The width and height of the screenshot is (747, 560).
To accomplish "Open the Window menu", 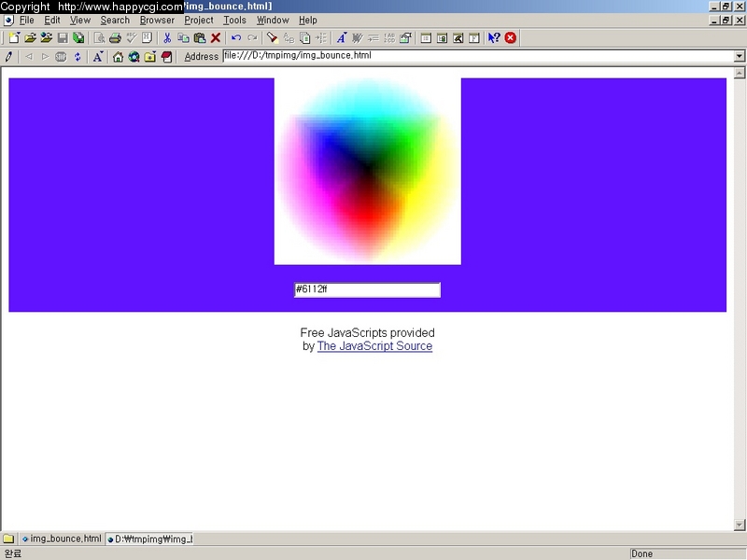I will tap(273, 20).
